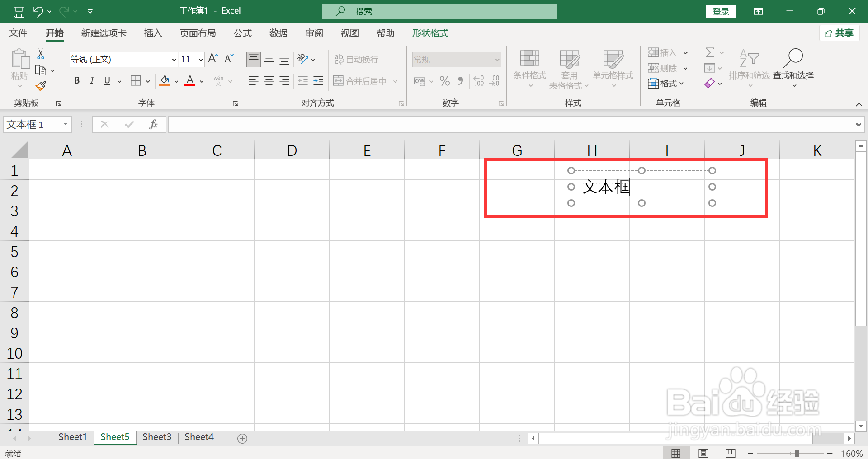Screen dimensions: 868x459
Task: Click the Percent Style icon
Action: click(445, 81)
